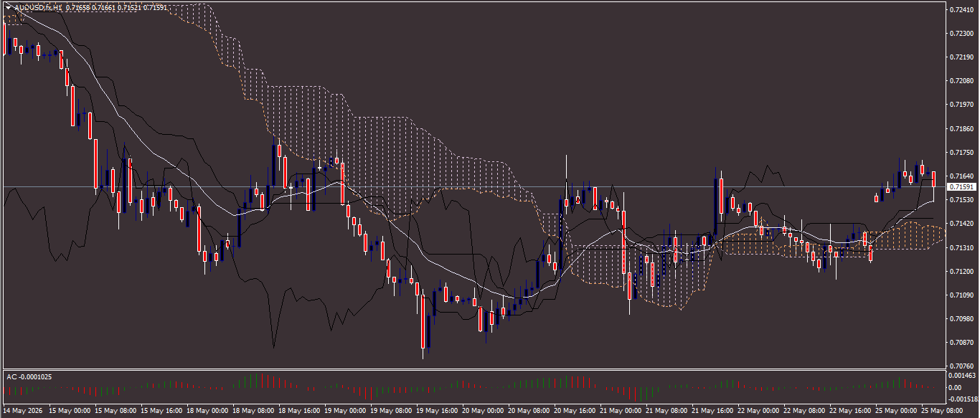Click the 0.71200 price axis label
The height and width of the screenshot is (418, 980).
coord(960,271)
